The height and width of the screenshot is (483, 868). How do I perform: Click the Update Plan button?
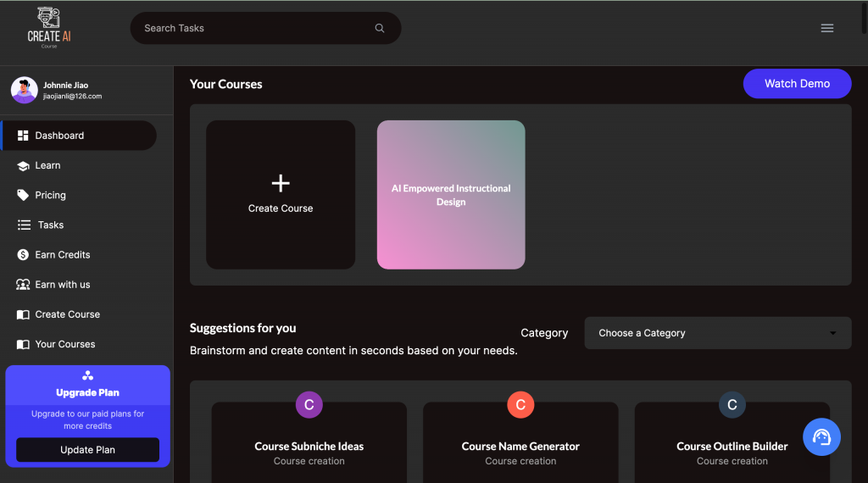(87, 450)
